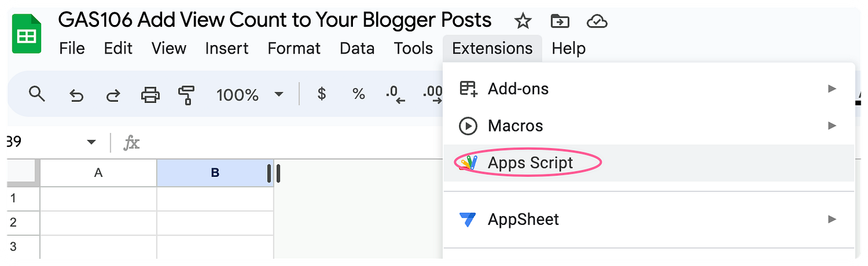Viewport: 868px width, 266px height.
Task: Select column B header
Action: 215,173
